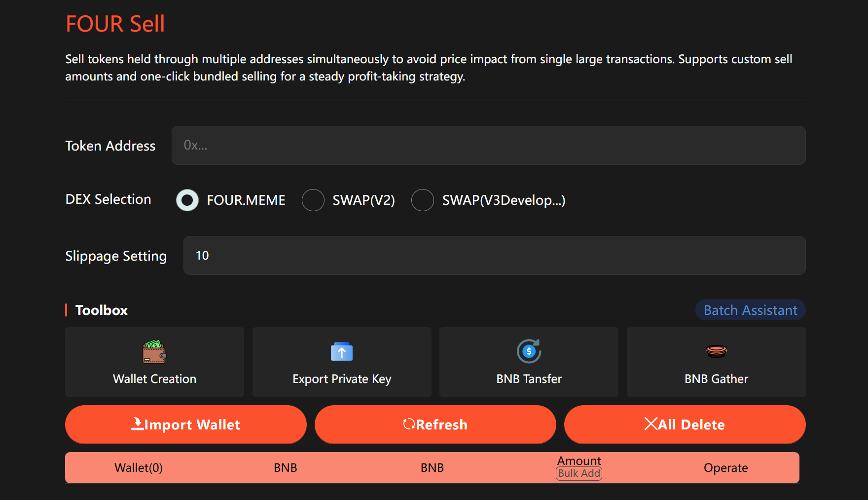Click the Amount column header
Image resolution: width=868 pixels, height=500 pixels.
tap(579, 461)
